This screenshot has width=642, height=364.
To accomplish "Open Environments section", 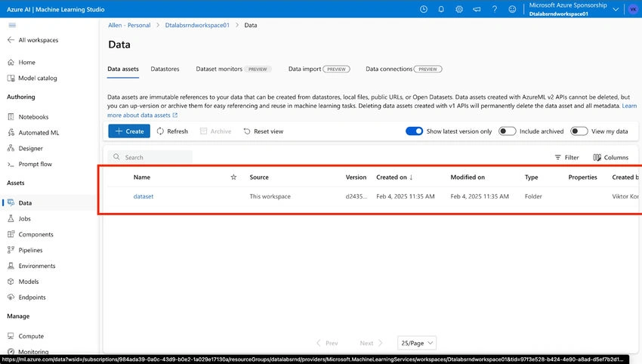I will pos(31,266).
